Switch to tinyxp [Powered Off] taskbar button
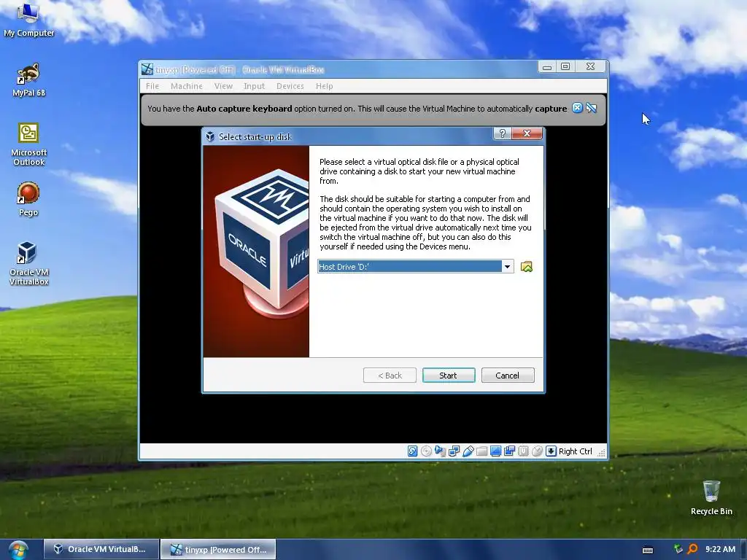747x560 pixels. click(218, 550)
